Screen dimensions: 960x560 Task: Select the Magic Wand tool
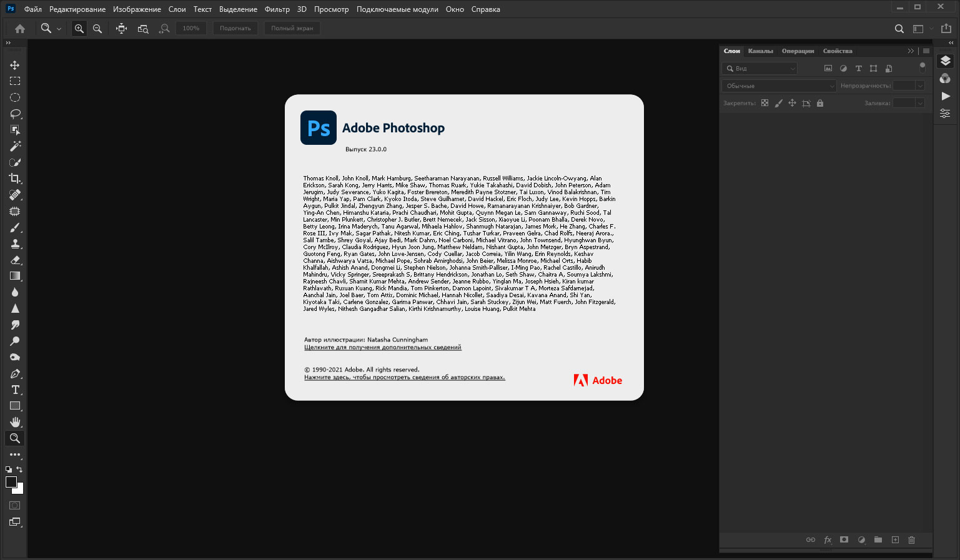click(x=15, y=146)
